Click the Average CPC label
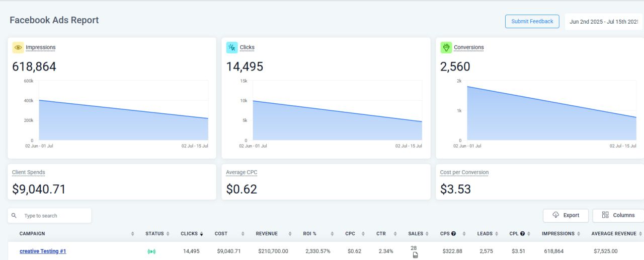Viewport: 644px width, 260px height. click(242, 172)
